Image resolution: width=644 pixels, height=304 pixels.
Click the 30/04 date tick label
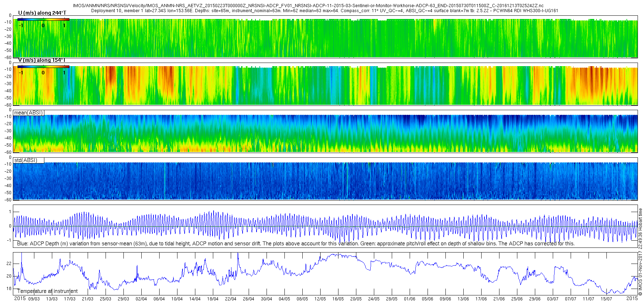(x=267, y=299)
